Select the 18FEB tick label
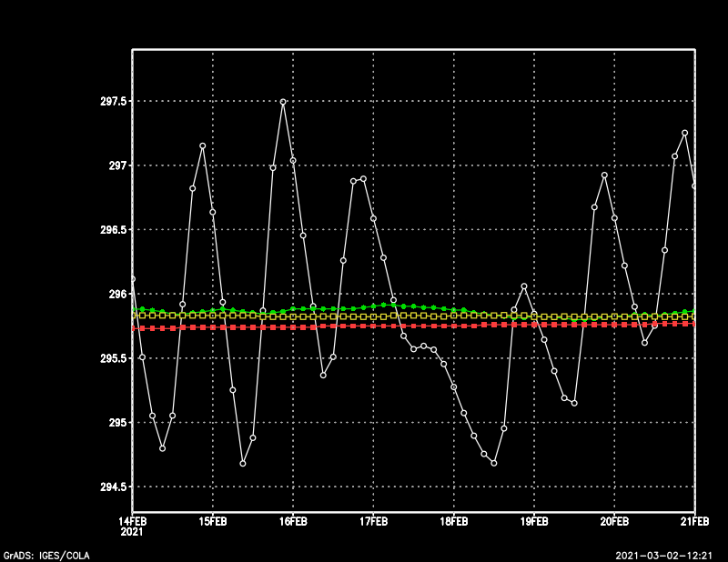Viewport: 728px width, 562px height. [453, 521]
